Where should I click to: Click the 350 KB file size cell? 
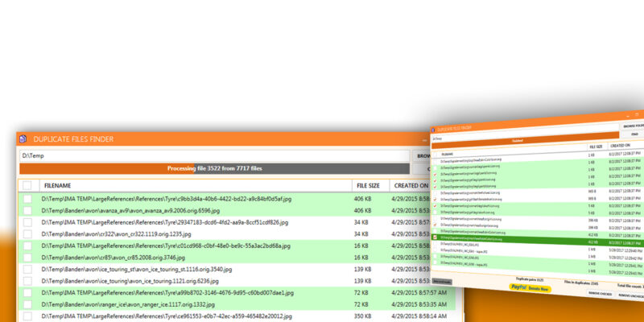coord(363,316)
